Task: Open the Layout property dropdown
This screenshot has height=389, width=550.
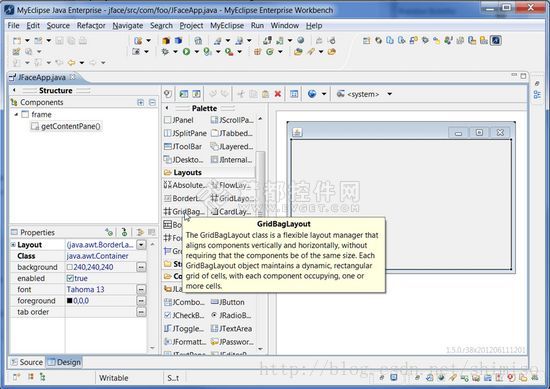Action: pos(141,244)
